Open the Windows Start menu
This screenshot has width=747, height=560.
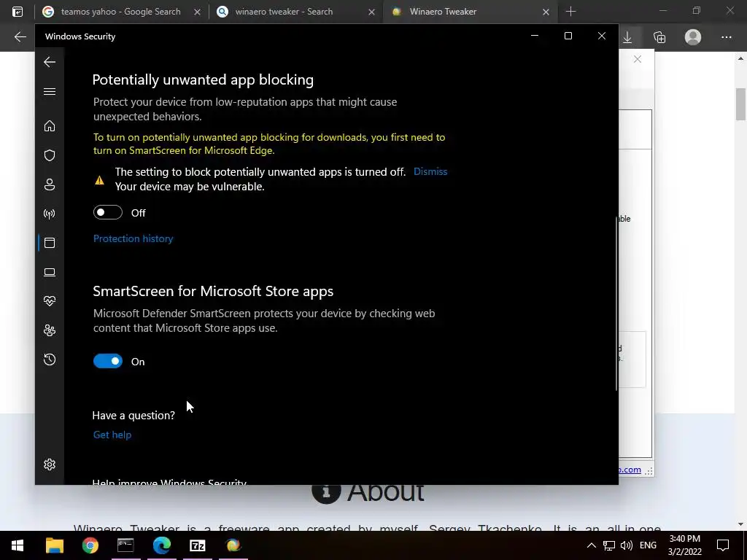[18, 545]
